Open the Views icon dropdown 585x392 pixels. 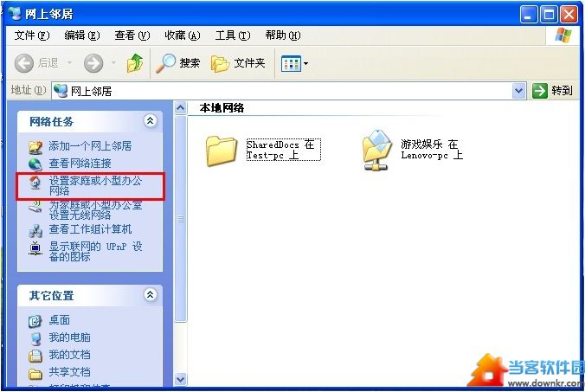tap(294, 64)
